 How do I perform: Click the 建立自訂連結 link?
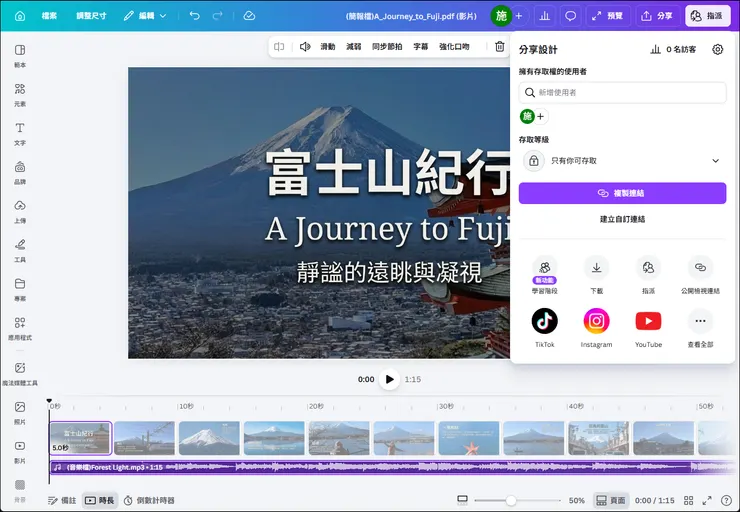click(x=622, y=219)
